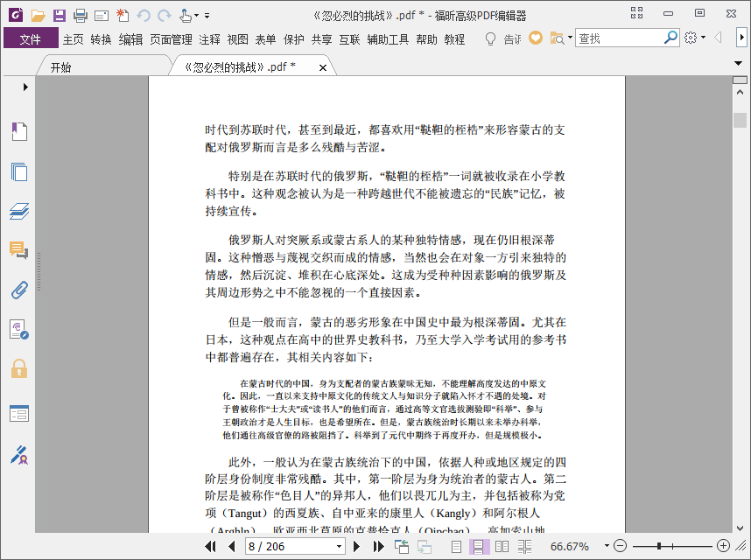Go to the next page
The height and width of the screenshot is (560, 751).
click(356, 546)
